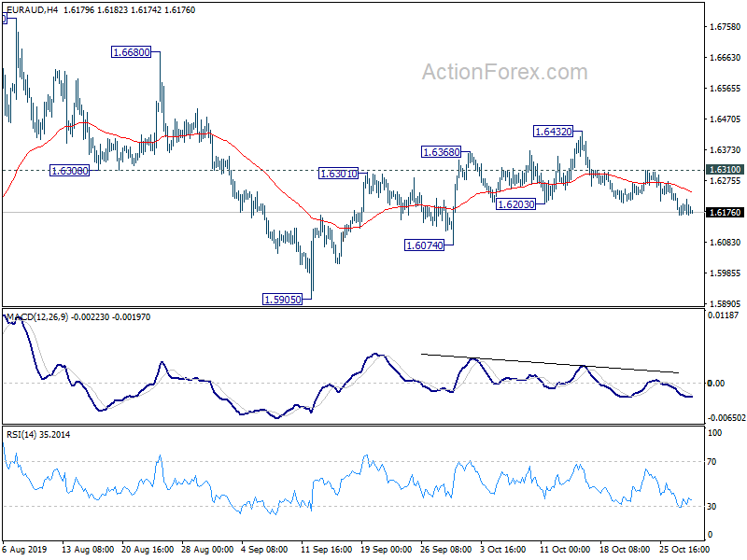Select the 1.59050 low price label
The width and height of the screenshot is (747, 560).
(283, 300)
